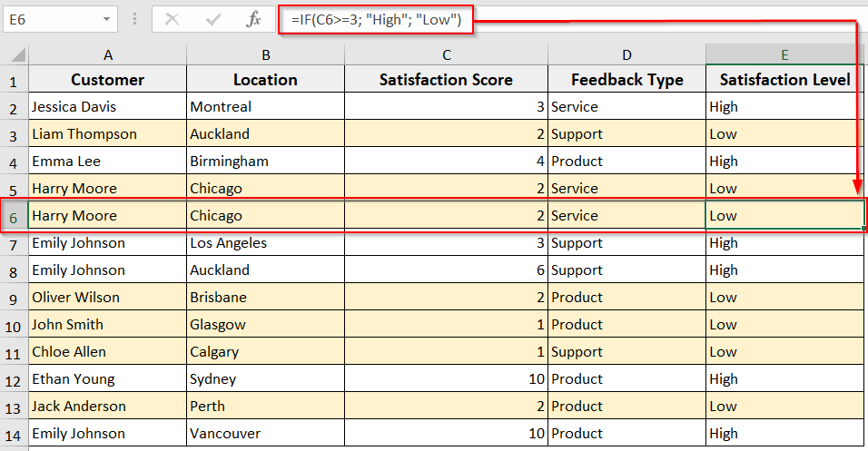Select row 6 header

coord(14,216)
